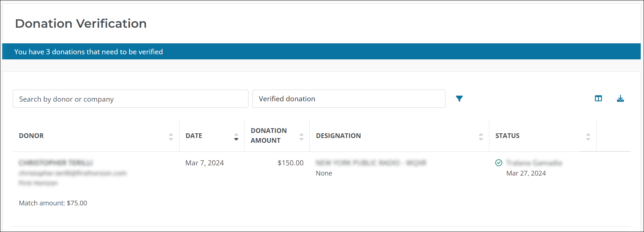Click the STATUS column header label

[x=507, y=136]
